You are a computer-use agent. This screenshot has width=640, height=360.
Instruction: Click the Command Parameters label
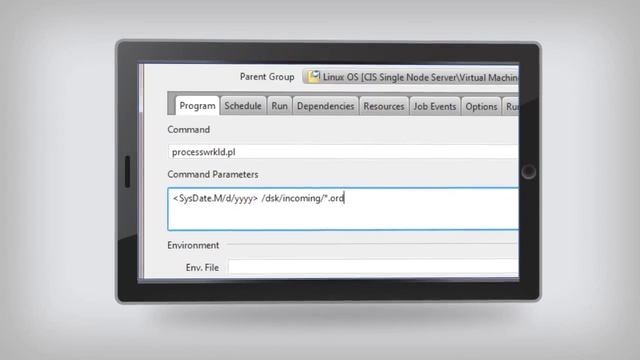click(213, 174)
